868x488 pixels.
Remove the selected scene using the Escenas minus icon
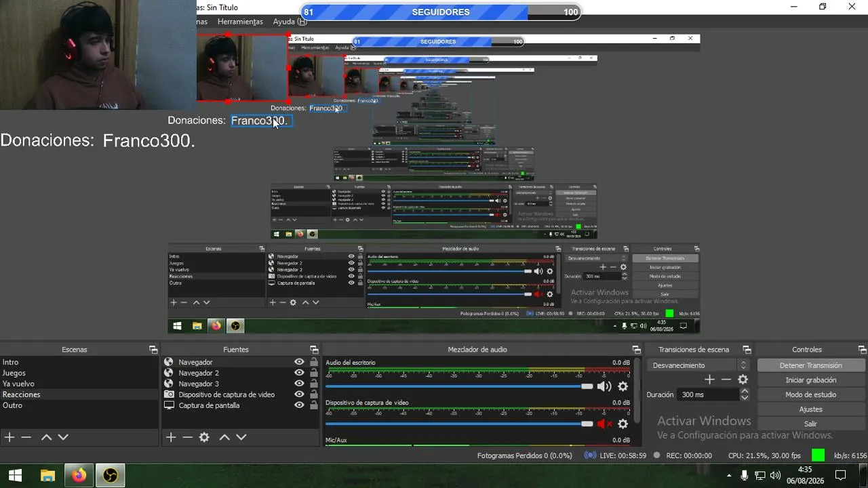point(26,437)
